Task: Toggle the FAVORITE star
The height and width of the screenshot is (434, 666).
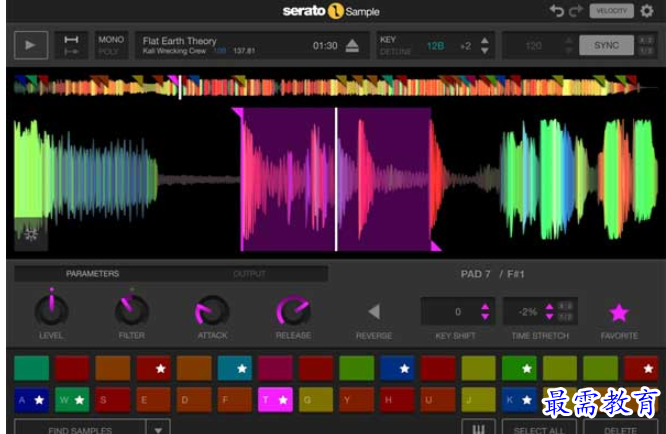Action: click(x=619, y=313)
